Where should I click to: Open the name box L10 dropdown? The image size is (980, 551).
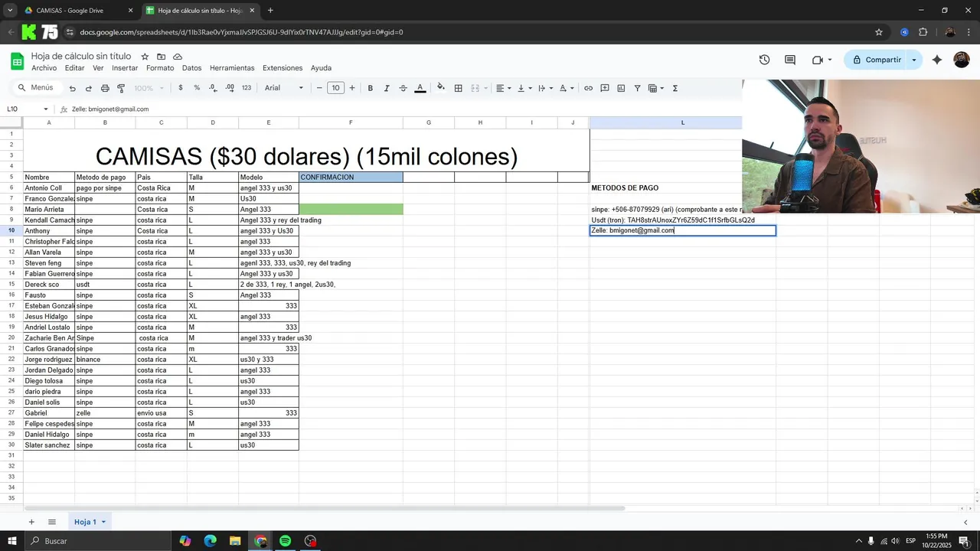[46, 109]
